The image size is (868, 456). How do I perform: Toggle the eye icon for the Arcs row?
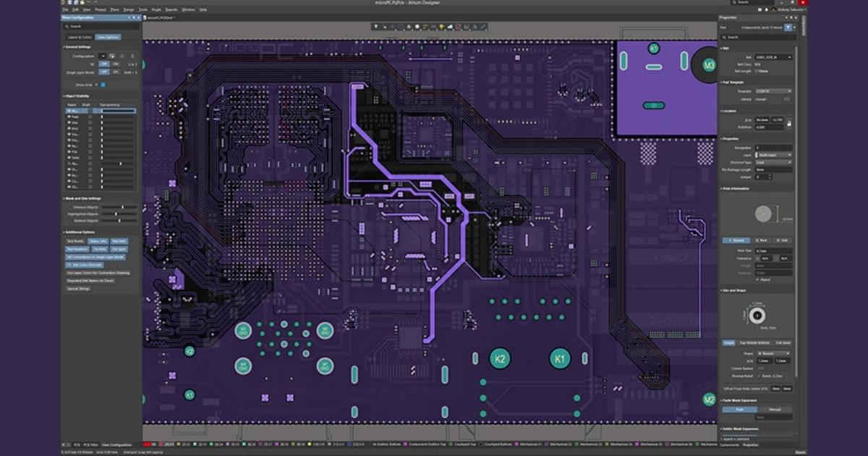click(69, 129)
